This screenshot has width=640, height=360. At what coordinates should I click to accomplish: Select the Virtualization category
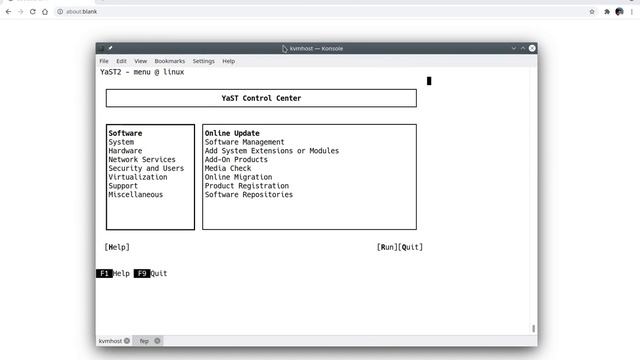pos(138,177)
